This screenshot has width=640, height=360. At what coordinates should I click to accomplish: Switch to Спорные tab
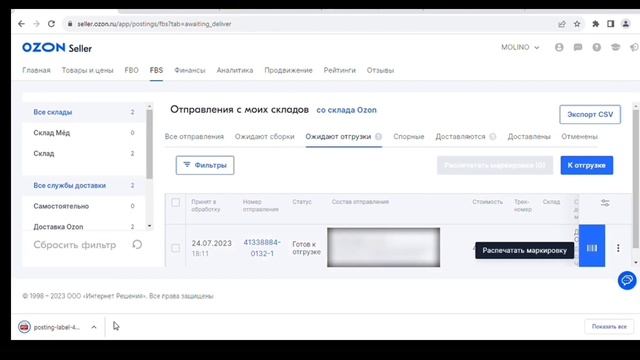pyautogui.click(x=409, y=137)
